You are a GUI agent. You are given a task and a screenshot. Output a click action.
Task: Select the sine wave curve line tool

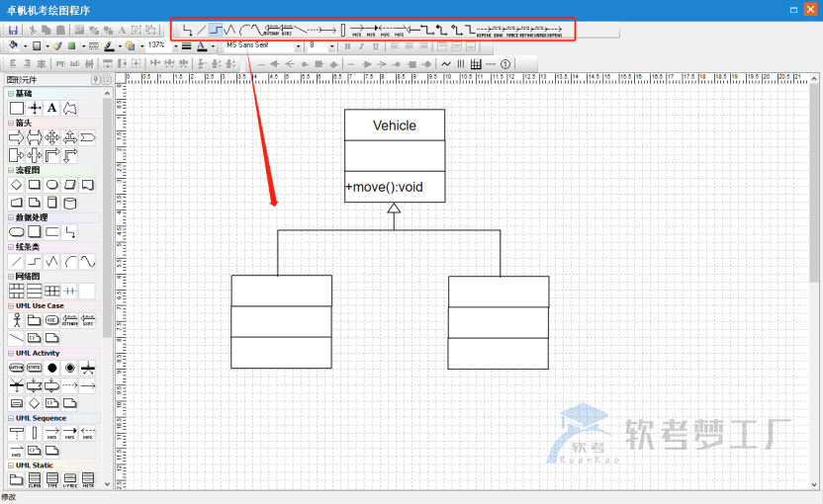click(x=87, y=262)
